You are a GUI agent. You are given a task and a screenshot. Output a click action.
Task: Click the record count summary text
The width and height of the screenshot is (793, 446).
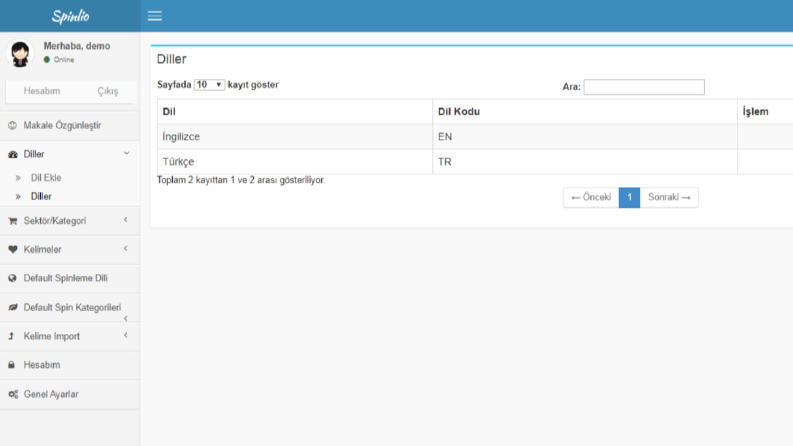(x=241, y=180)
